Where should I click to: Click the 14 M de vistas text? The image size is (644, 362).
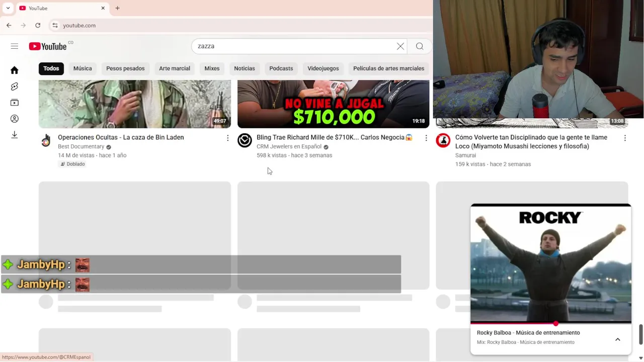(76, 155)
